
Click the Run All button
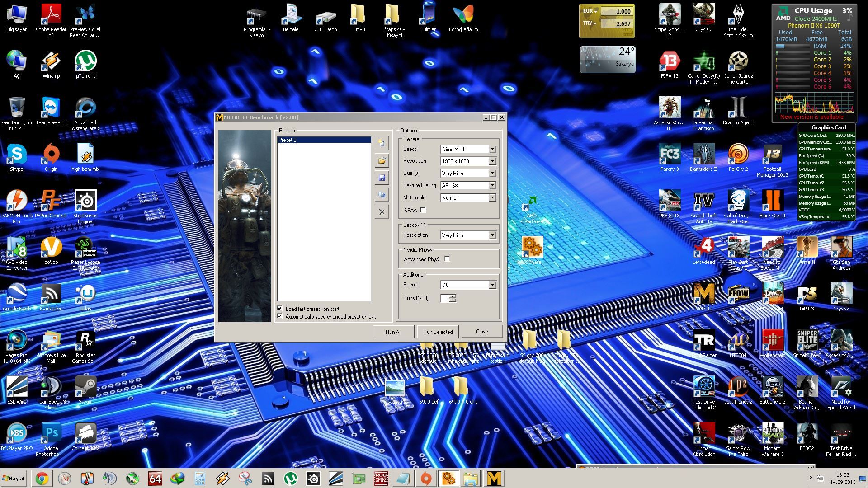pos(393,332)
